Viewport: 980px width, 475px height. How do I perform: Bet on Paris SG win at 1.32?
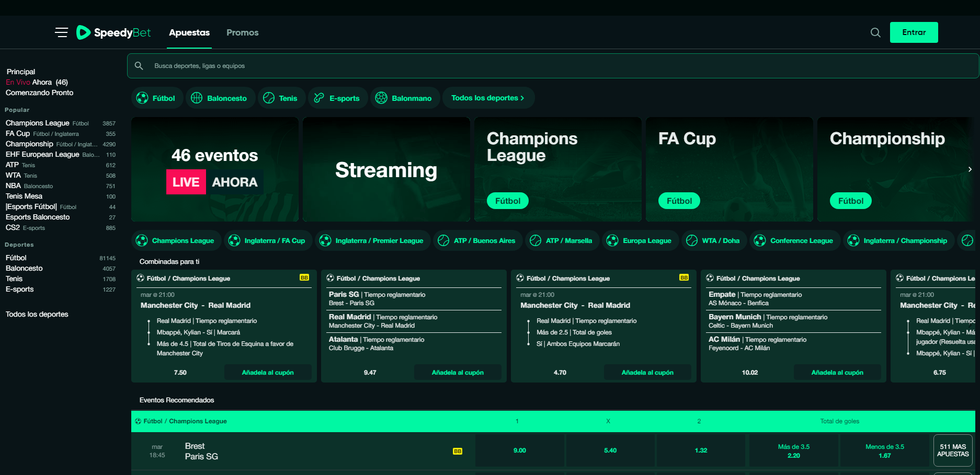click(x=701, y=450)
